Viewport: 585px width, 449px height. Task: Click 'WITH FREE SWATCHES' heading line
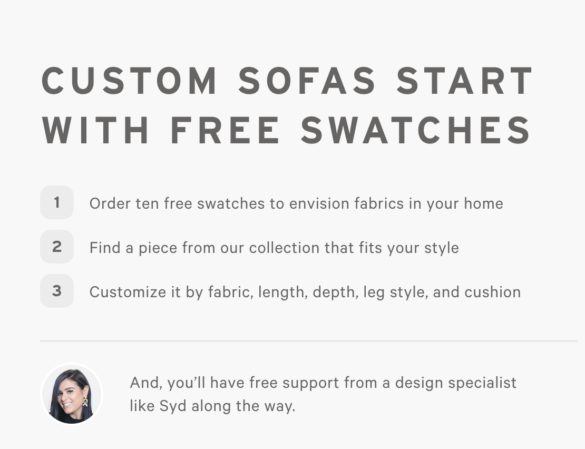point(286,130)
